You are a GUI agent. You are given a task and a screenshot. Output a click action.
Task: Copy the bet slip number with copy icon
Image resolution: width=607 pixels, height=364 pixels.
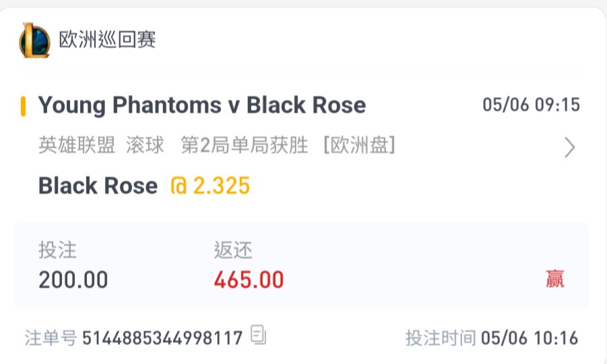(x=258, y=335)
